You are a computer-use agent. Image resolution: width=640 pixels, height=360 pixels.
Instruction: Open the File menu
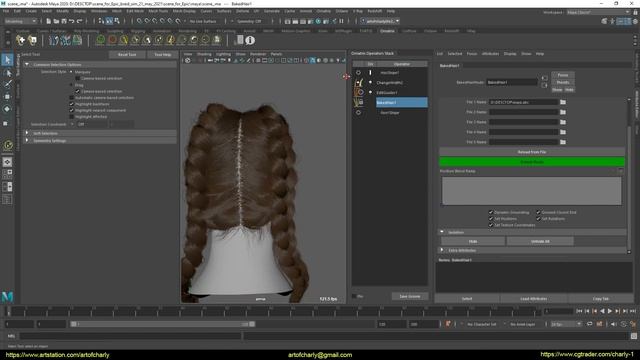tap(6, 11)
